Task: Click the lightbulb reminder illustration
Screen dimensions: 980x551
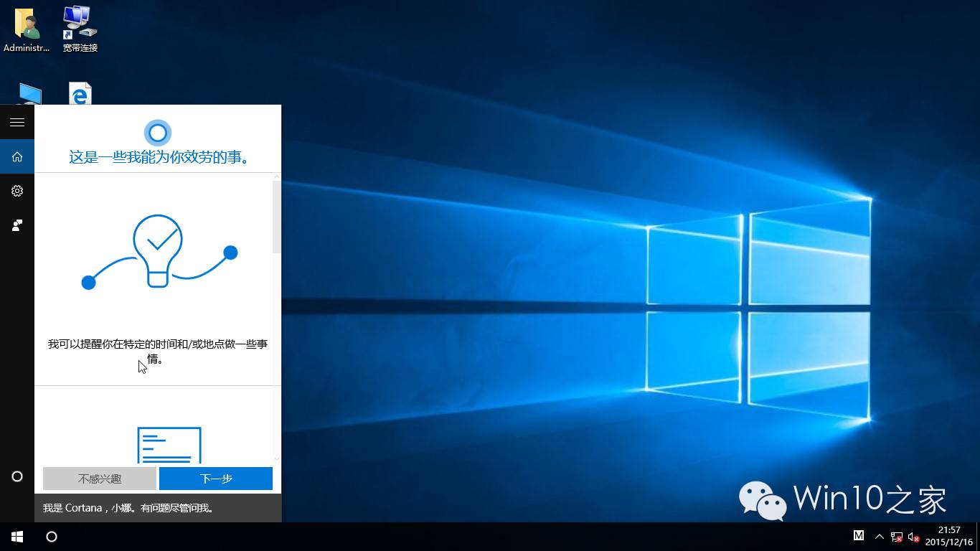Action: coord(159,252)
